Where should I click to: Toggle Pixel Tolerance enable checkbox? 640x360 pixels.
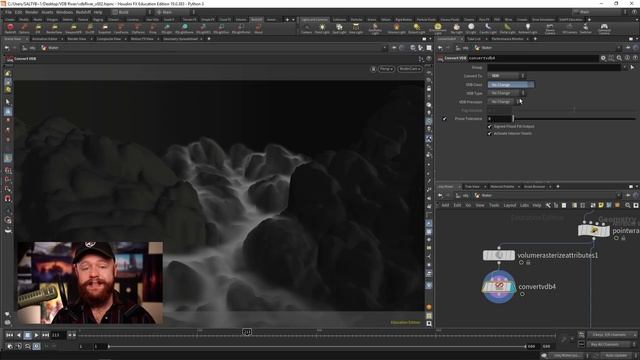[444, 119]
